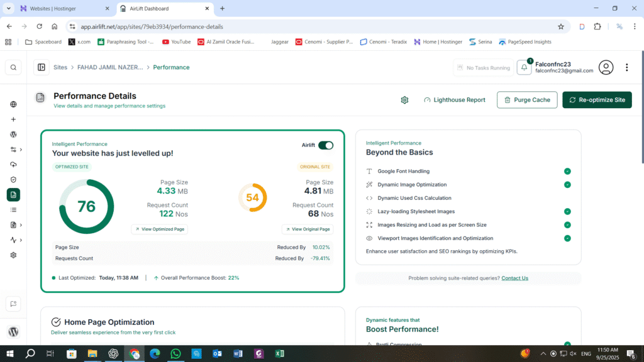The image size is (644, 362).
Task: Click View Original Page
Action: coord(308,229)
